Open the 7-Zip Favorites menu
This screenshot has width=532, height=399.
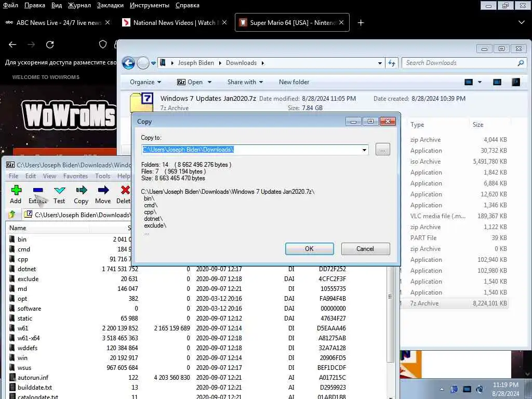tap(75, 176)
